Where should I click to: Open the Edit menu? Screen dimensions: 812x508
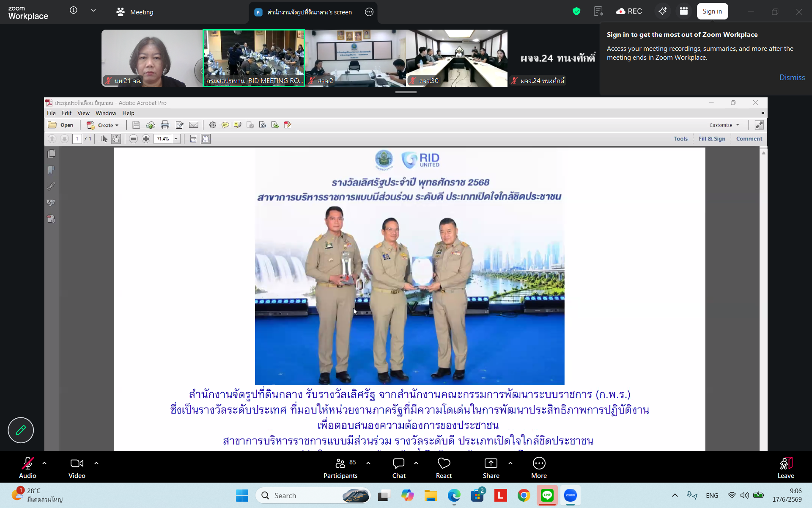pyautogui.click(x=66, y=113)
